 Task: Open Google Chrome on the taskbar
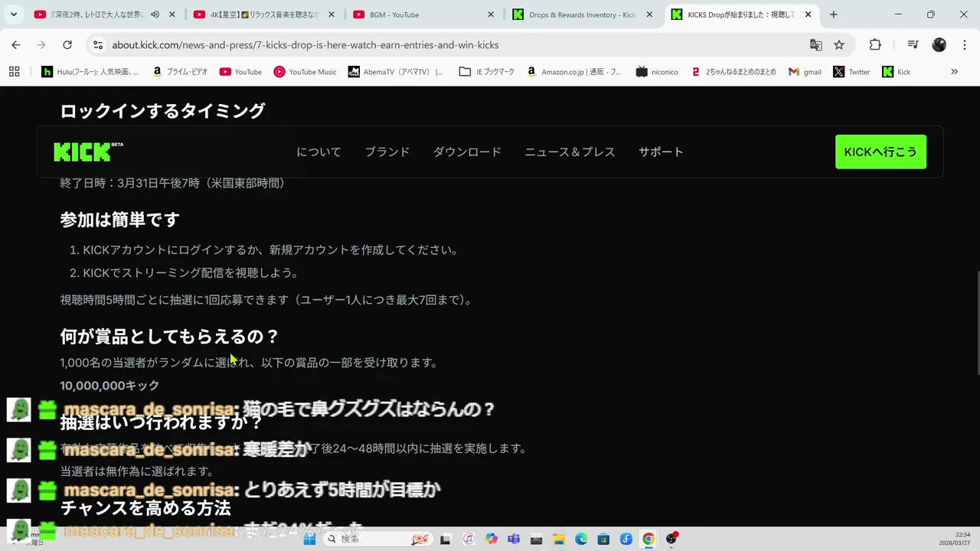click(x=648, y=539)
